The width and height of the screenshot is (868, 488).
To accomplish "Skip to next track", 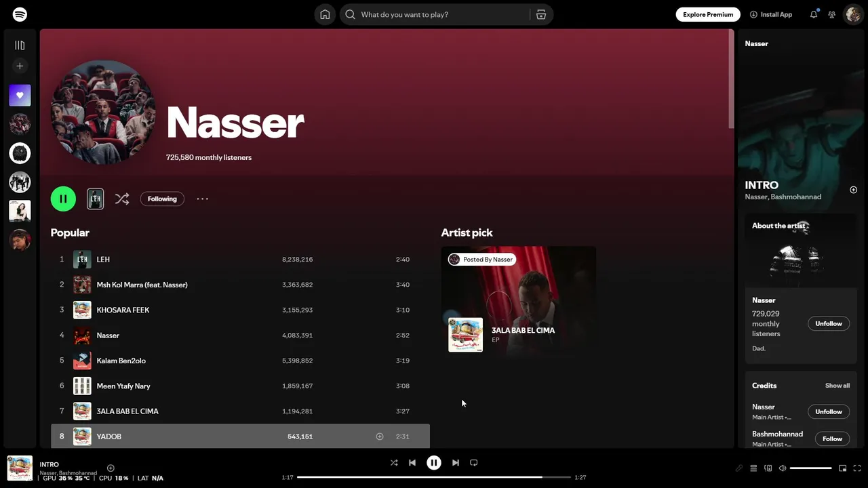I will tap(456, 463).
